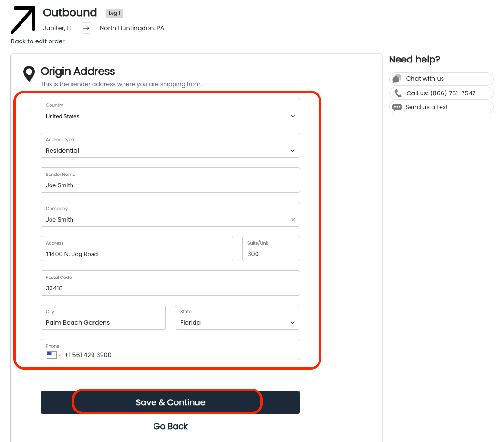
Task: Click the Leg 1 badge
Action: [114, 13]
